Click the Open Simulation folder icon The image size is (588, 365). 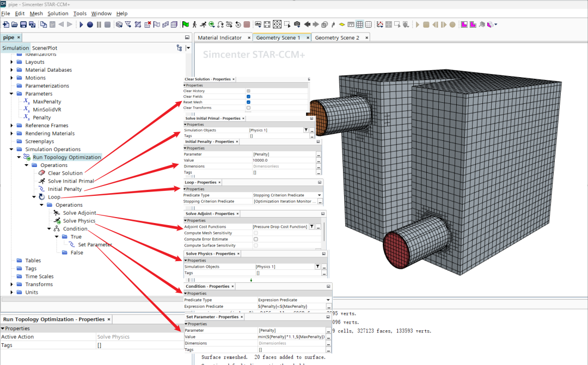(x=15, y=24)
